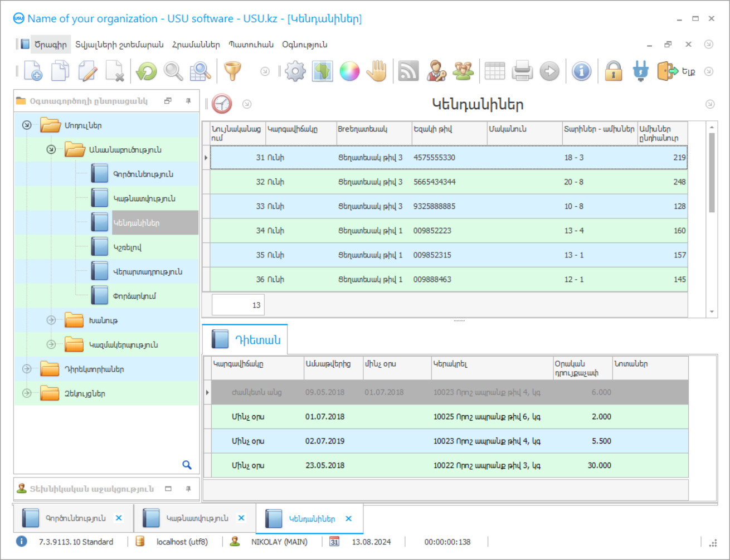Viewport: 730px width, 560px height.
Task: Select Կշռելով in the tree
Action: (128, 247)
